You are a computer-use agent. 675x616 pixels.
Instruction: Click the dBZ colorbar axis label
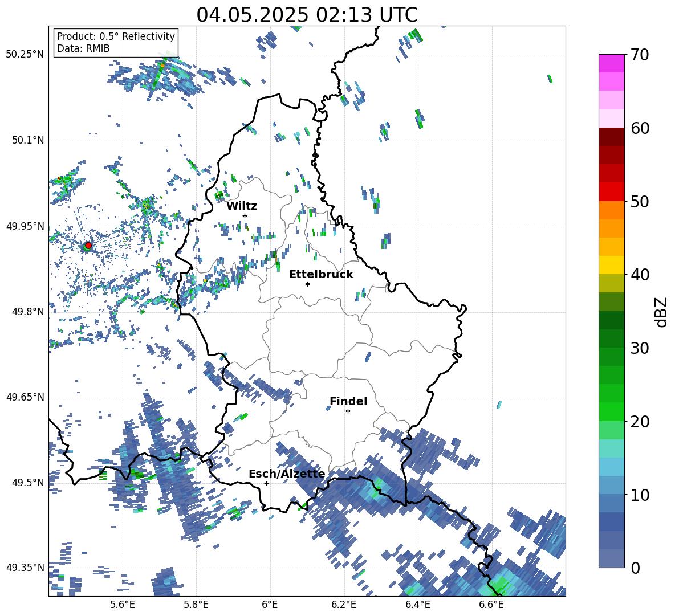pos(662,312)
